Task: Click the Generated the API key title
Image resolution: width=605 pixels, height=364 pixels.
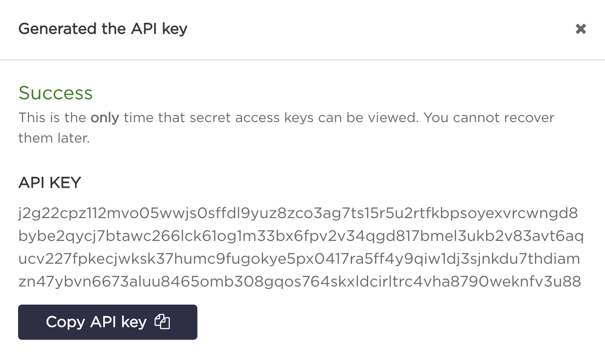Action: click(x=102, y=29)
